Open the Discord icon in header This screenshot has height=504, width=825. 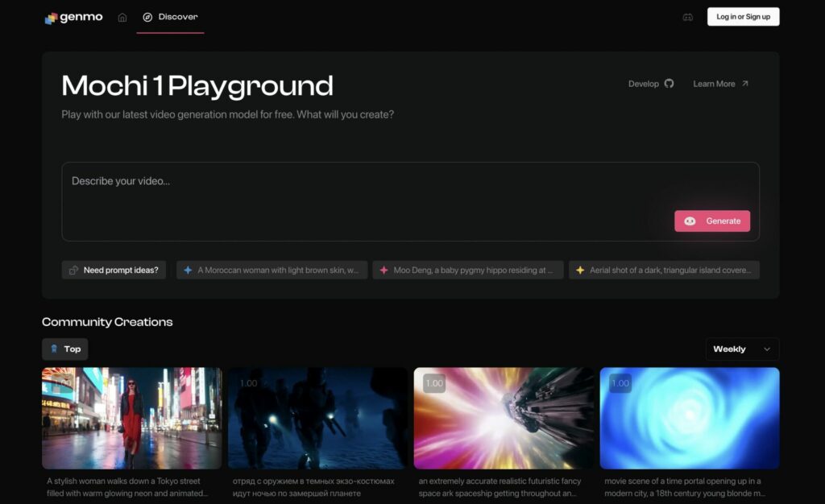687,17
